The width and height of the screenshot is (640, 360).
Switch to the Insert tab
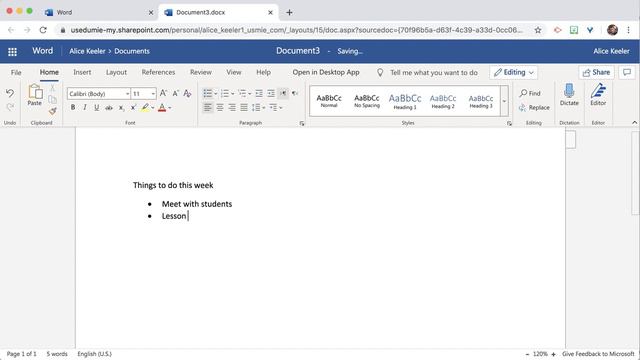pos(82,72)
